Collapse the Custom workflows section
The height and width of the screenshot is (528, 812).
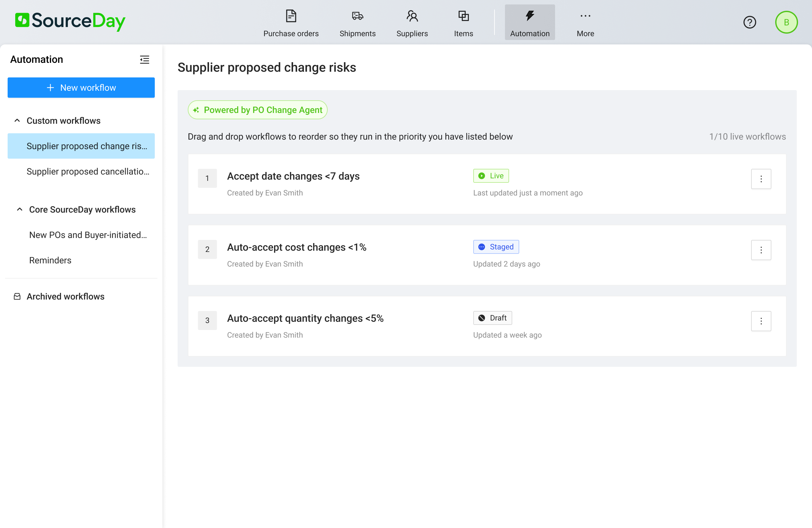coord(17,121)
